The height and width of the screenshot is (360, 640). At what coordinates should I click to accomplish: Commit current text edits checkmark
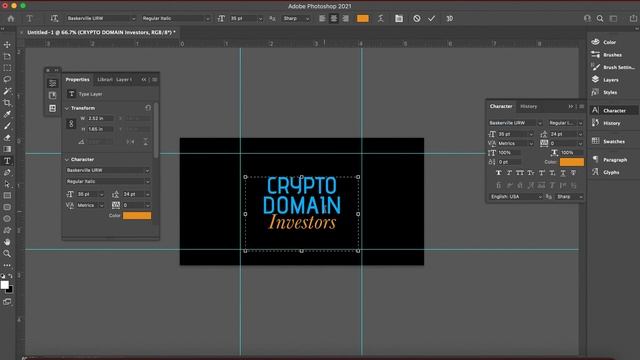[431, 18]
